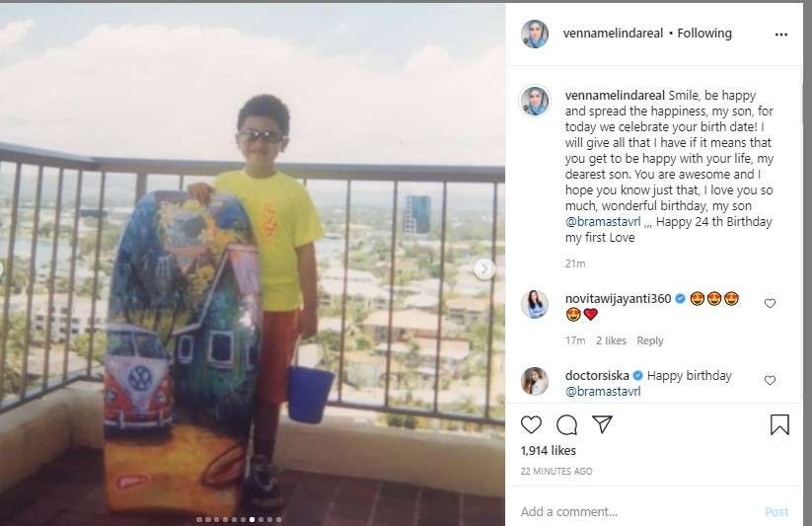
Task: Open the @bramastavrl mention in caption
Action: 603,222
